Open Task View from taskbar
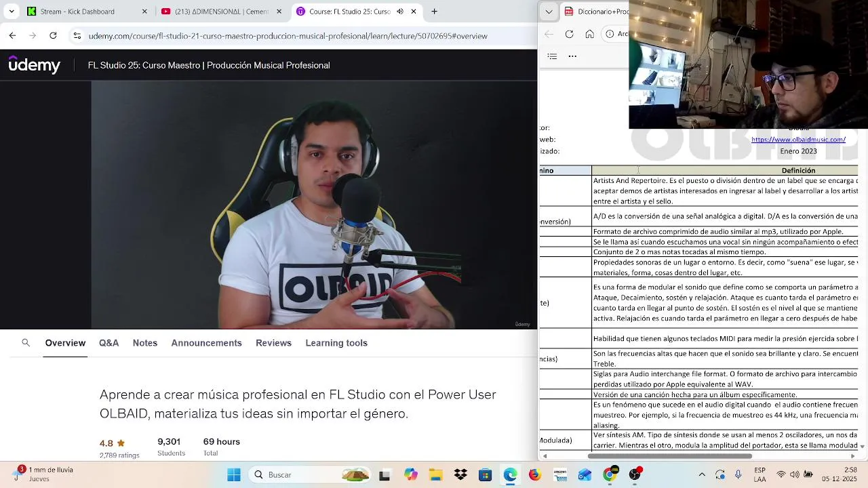868x488 pixels. (x=384, y=475)
